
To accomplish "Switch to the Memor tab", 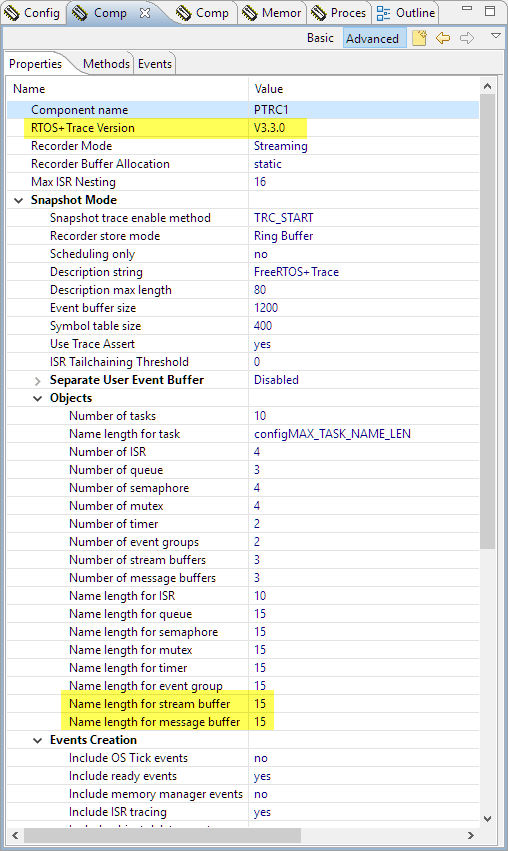I will point(271,12).
